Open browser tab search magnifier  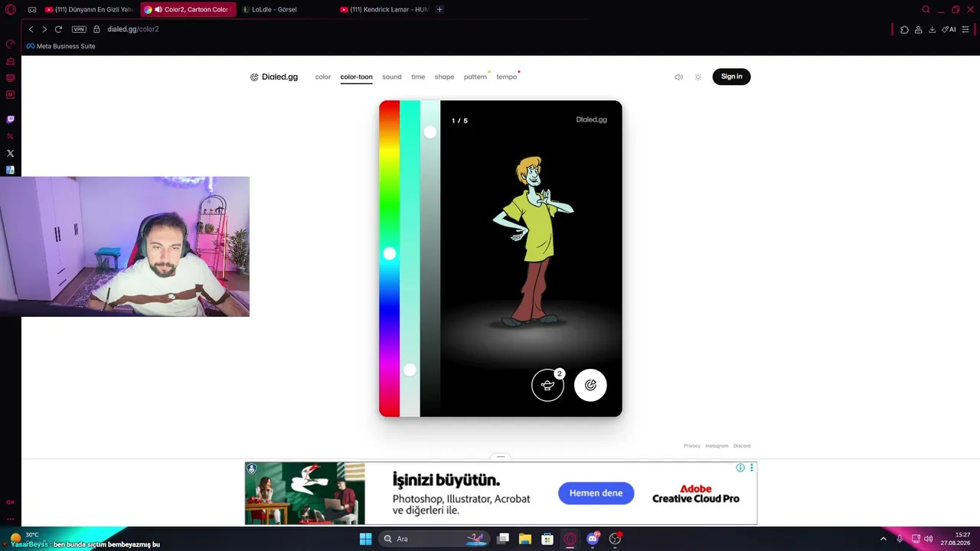pos(926,9)
